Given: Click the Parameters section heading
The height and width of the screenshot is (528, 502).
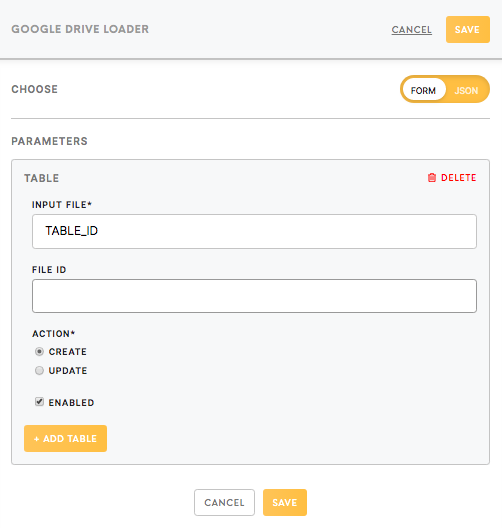Looking at the screenshot, I should pyautogui.click(x=49, y=141).
